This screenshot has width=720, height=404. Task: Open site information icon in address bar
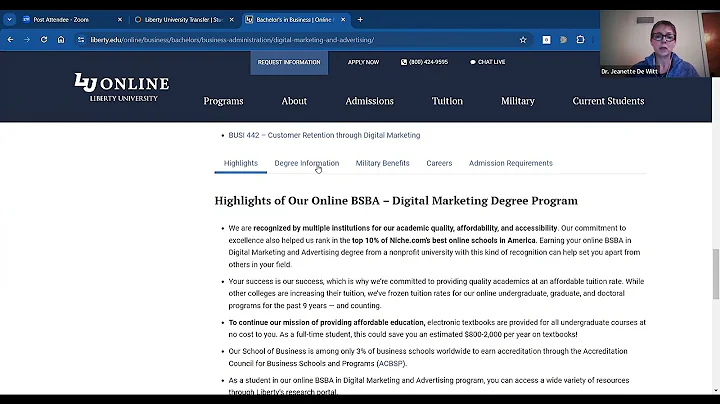click(81, 40)
